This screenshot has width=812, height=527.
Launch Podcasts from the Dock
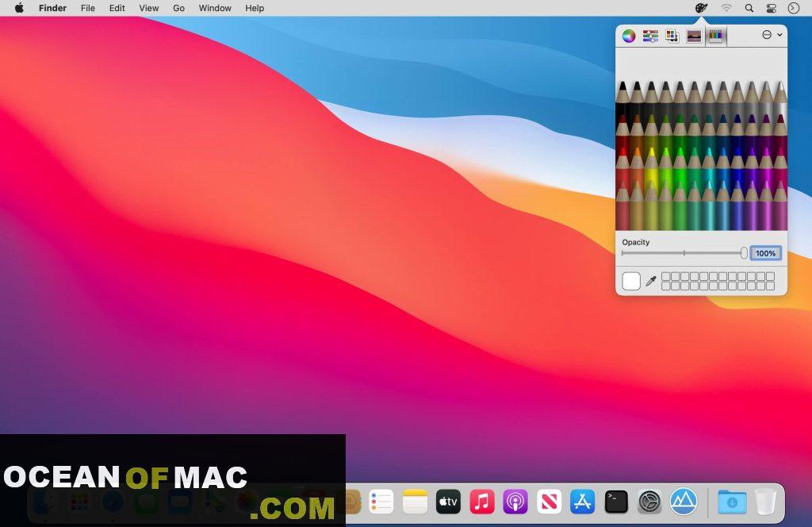(x=515, y=502)
